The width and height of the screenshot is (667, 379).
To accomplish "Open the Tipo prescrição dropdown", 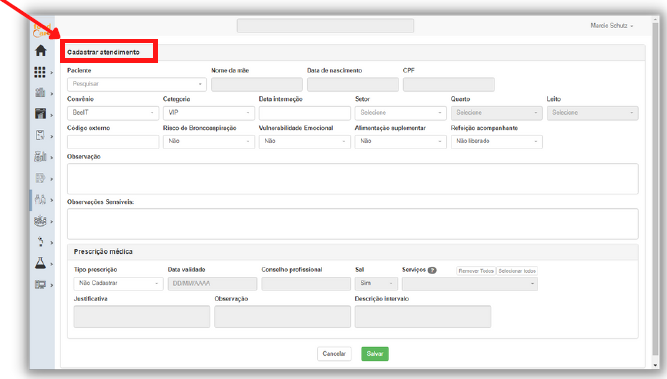I will coord(118,283).
